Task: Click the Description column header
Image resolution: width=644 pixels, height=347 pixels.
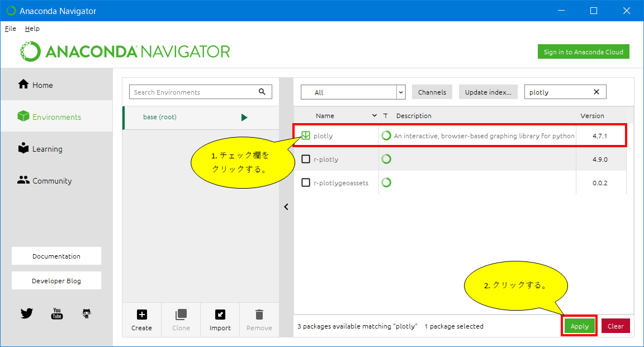Action: 414,116
